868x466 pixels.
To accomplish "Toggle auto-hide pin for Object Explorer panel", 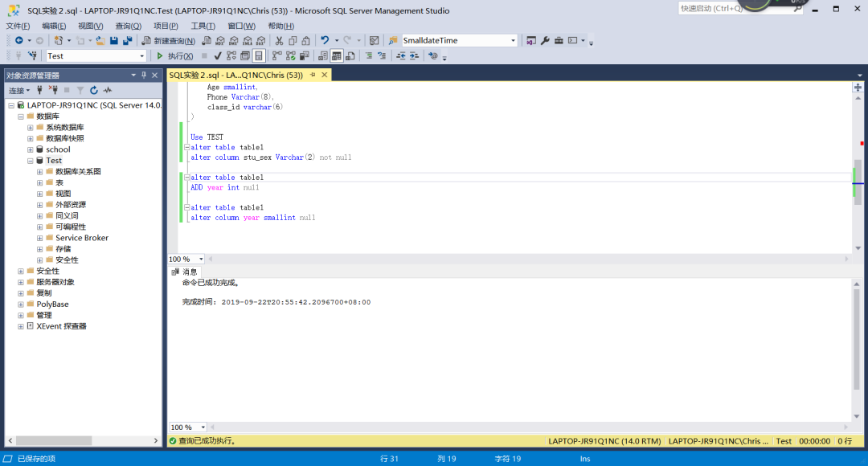I will coord(144,75).
